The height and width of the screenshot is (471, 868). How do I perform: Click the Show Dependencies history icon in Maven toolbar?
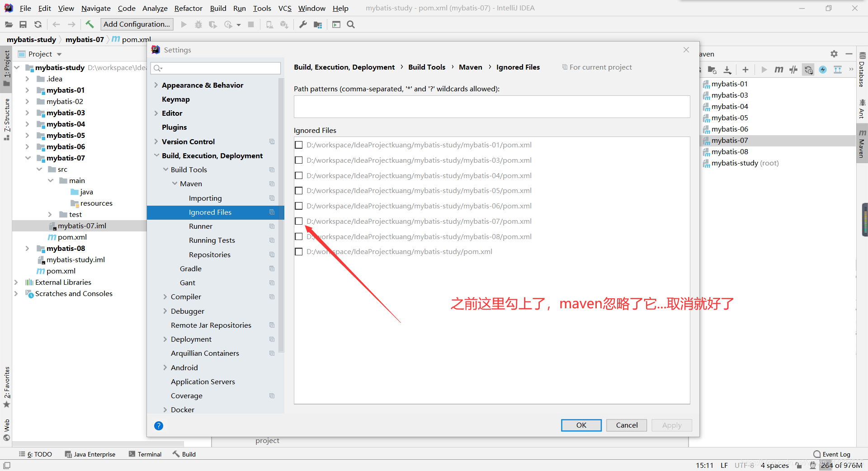[x=808, y=70]
